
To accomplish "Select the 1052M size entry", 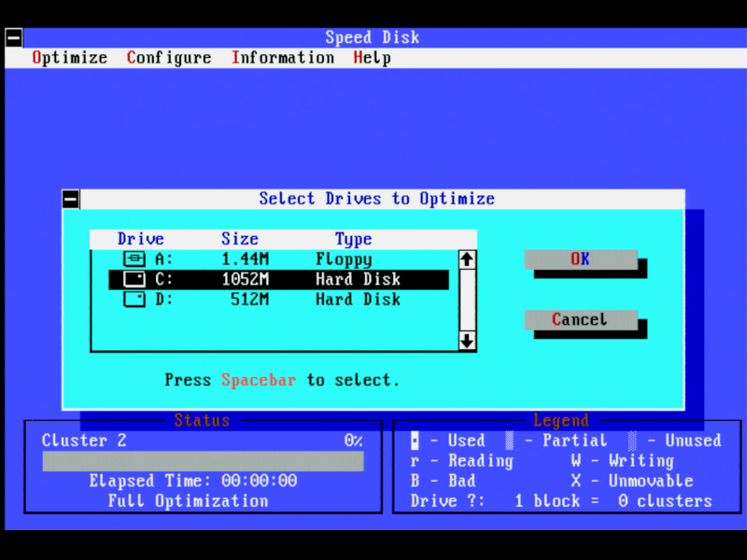I will point(246,279).
